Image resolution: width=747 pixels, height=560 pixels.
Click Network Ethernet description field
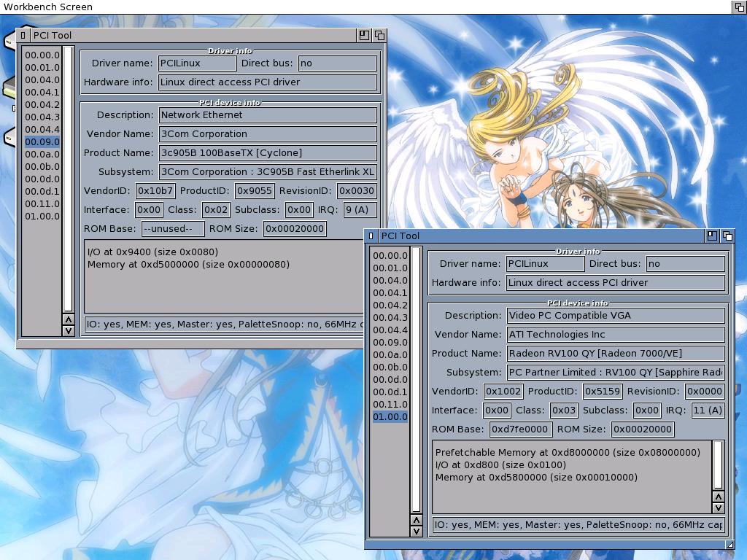pos(268,114)
